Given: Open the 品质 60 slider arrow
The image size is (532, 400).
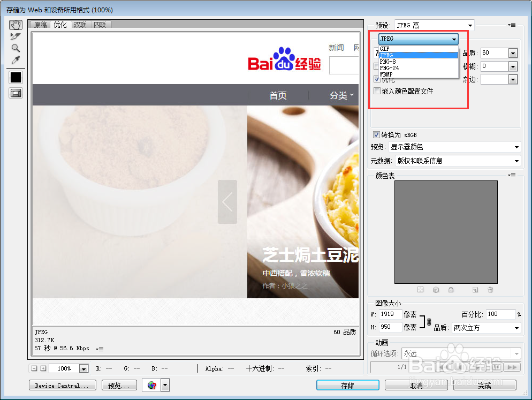Looking at the screenshot, I should point(513,53).
